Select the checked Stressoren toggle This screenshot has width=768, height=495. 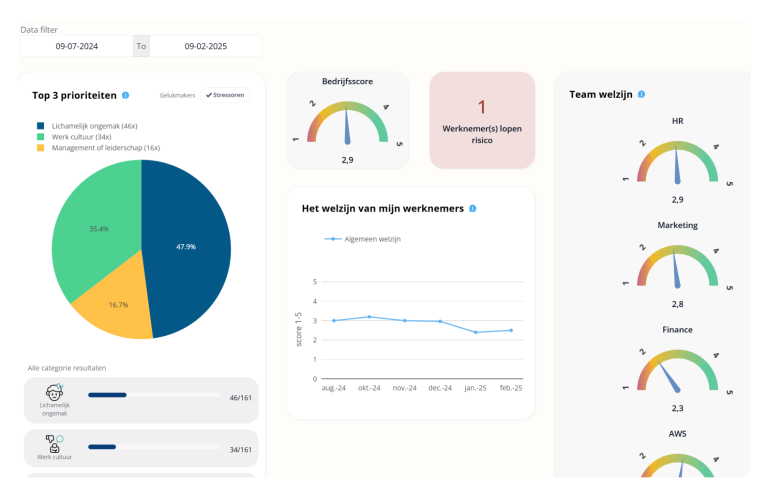[225, 95]
